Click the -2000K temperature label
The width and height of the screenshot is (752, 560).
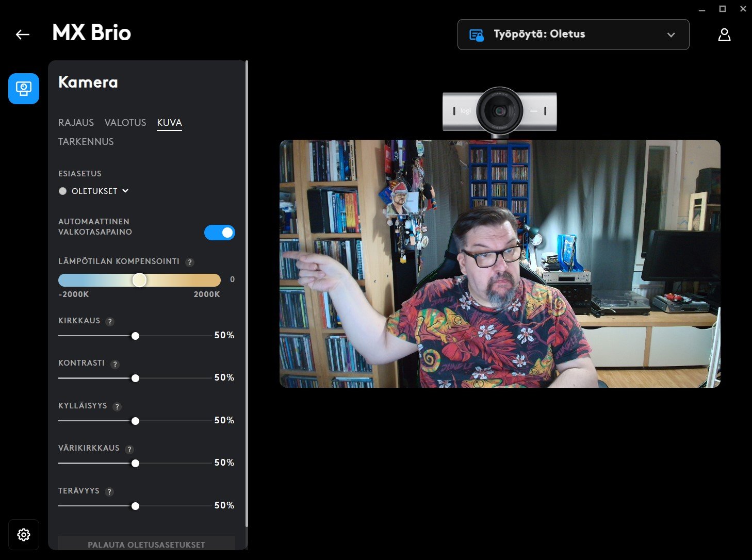pos(73,294)
